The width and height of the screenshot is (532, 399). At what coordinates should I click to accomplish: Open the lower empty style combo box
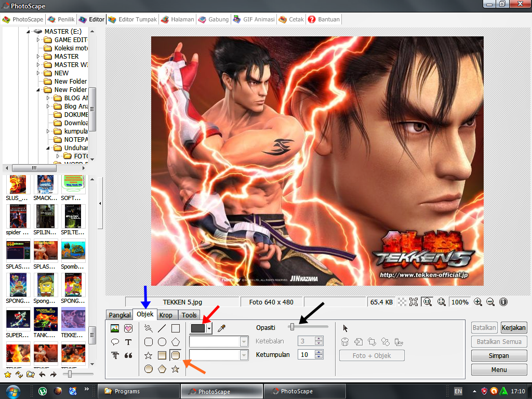pos(219,355)
